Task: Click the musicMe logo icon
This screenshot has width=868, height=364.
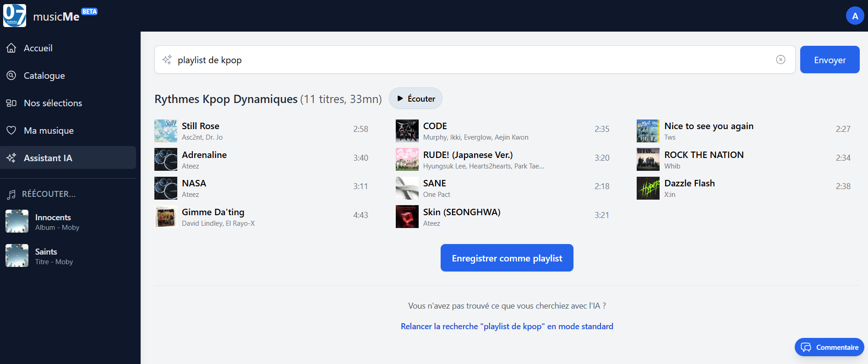Action: (15, 16)
